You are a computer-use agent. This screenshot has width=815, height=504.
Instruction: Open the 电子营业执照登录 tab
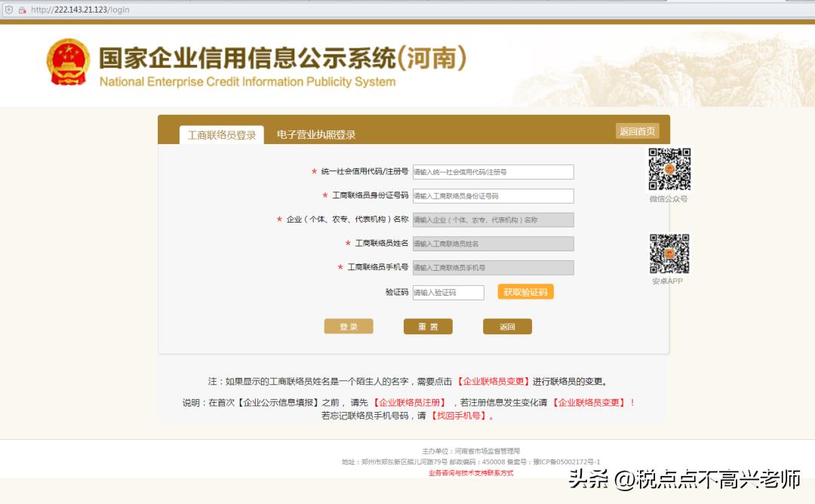pyautogui.click(x=316, y=135)
